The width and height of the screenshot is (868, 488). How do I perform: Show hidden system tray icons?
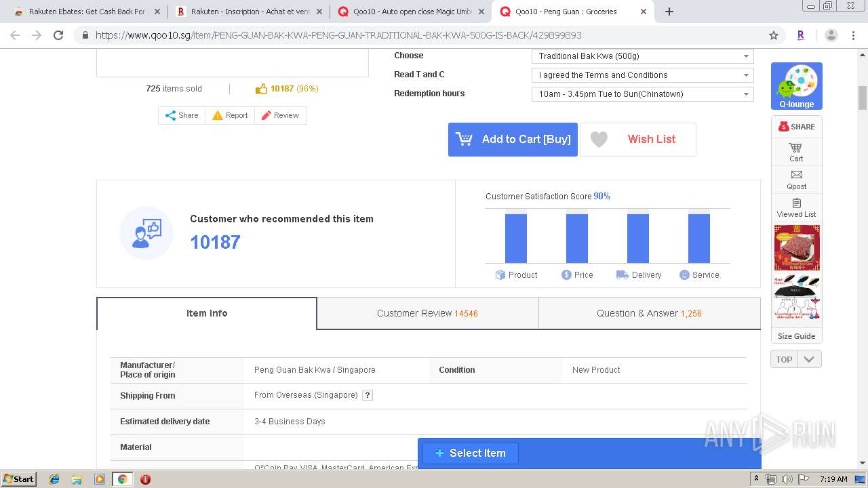point(756,479)
